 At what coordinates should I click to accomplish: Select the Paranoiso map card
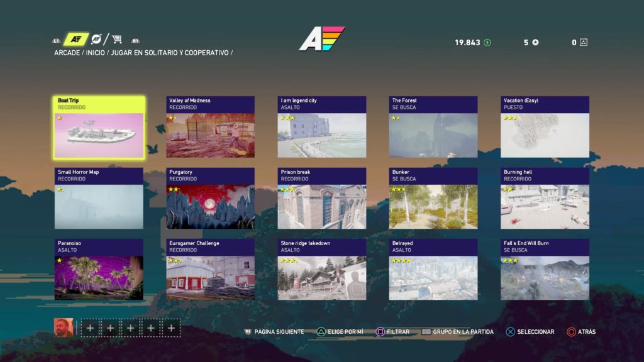click(99, 269)
